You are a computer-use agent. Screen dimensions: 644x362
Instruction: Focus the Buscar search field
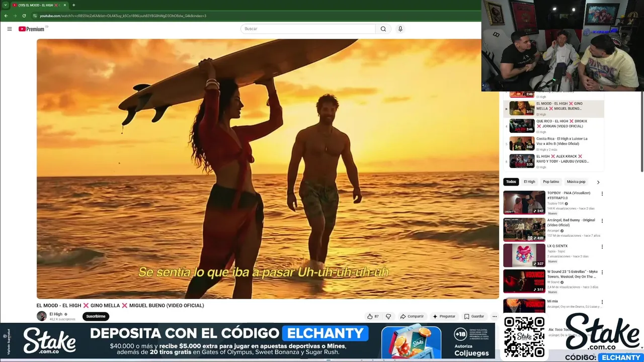tap(308, 29)
